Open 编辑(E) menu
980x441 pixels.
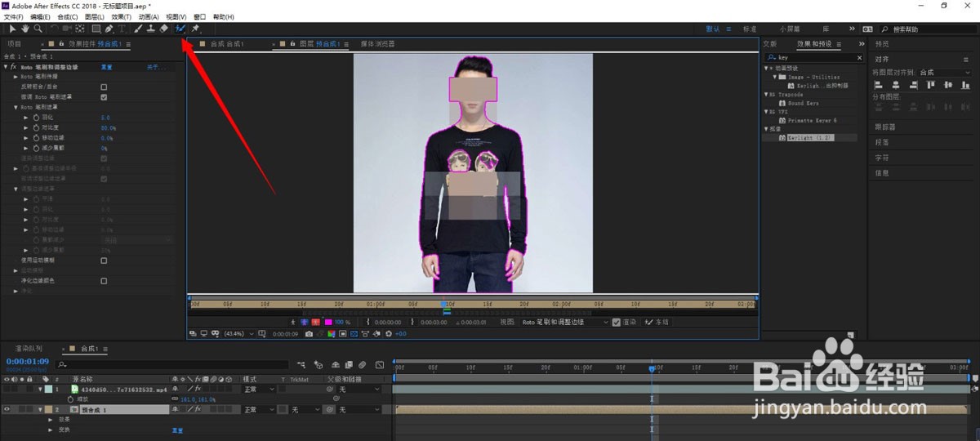(40, 16)
